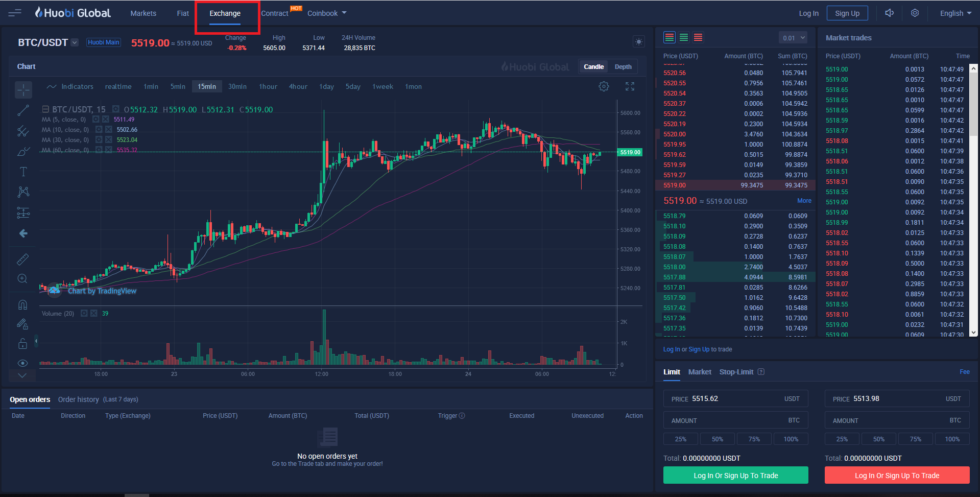Hide all drawings with eye icon
Viewport: 980px width, 497px height.
point(23,363)
